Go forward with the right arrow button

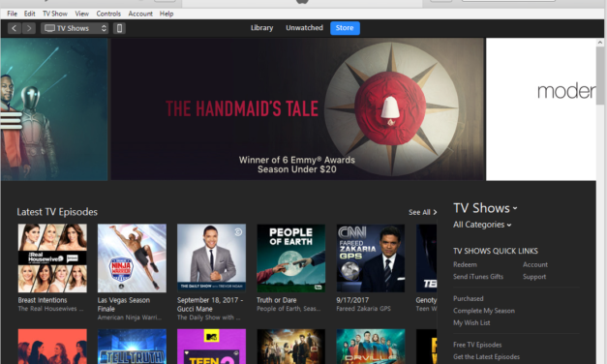click(29, 28)
